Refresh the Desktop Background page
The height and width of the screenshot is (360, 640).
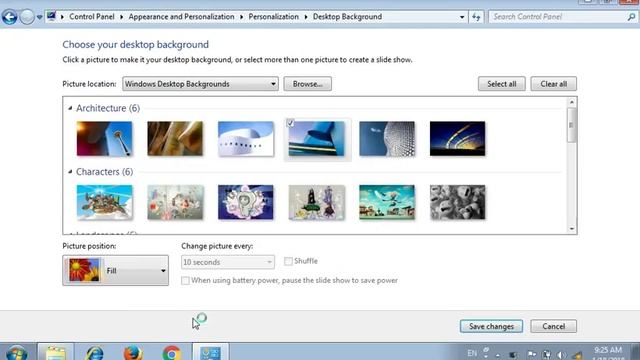click(x=476, y=17)
